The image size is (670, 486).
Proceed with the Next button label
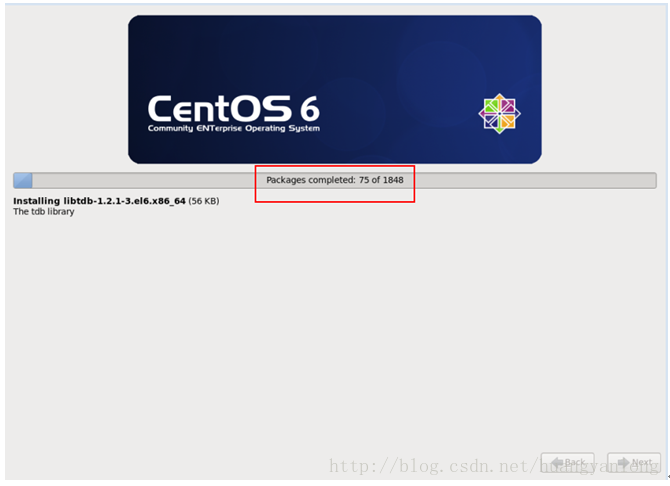pyautogui.click(x=642, y=462)
